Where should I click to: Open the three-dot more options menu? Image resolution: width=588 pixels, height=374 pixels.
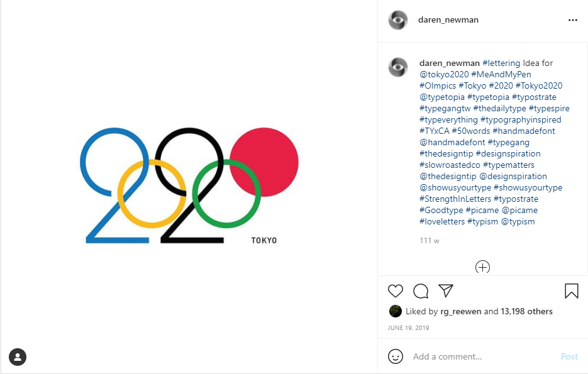572,20
